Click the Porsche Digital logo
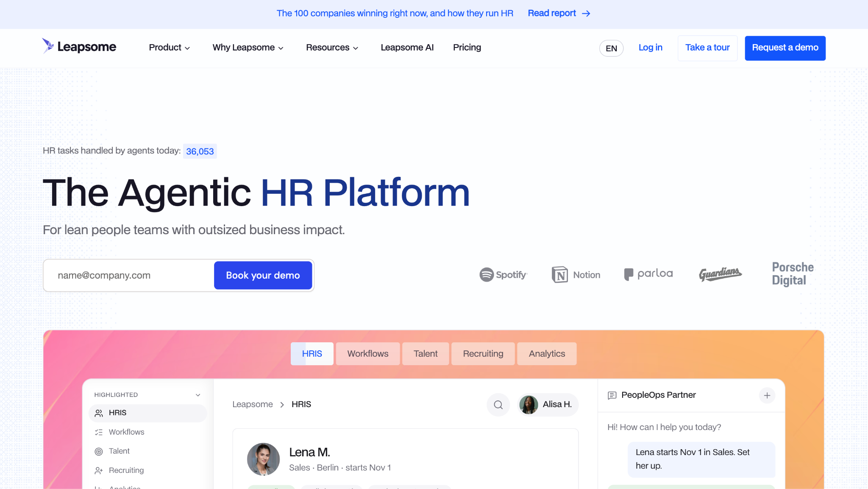The height and width of the screenshot is (489, 868). pos(793,274)
